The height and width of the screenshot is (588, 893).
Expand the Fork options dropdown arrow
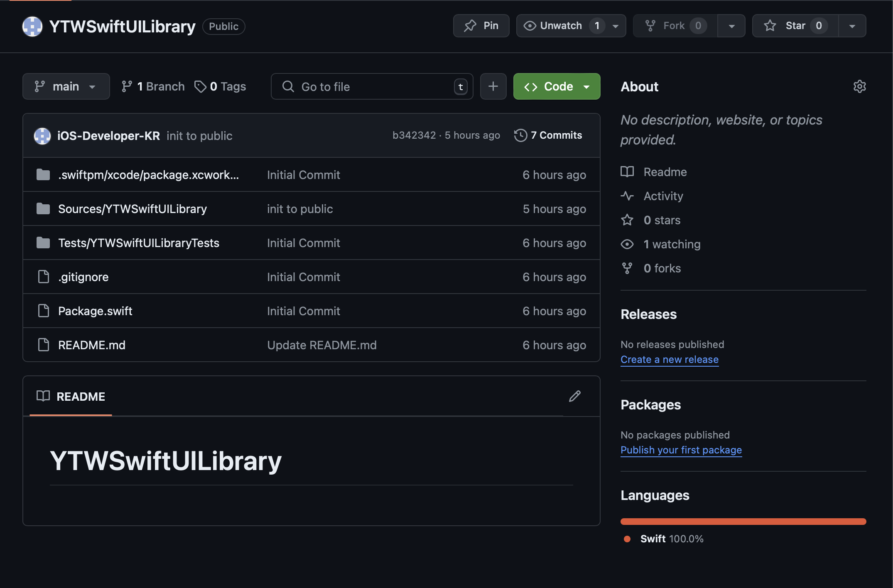click(731, 26)
